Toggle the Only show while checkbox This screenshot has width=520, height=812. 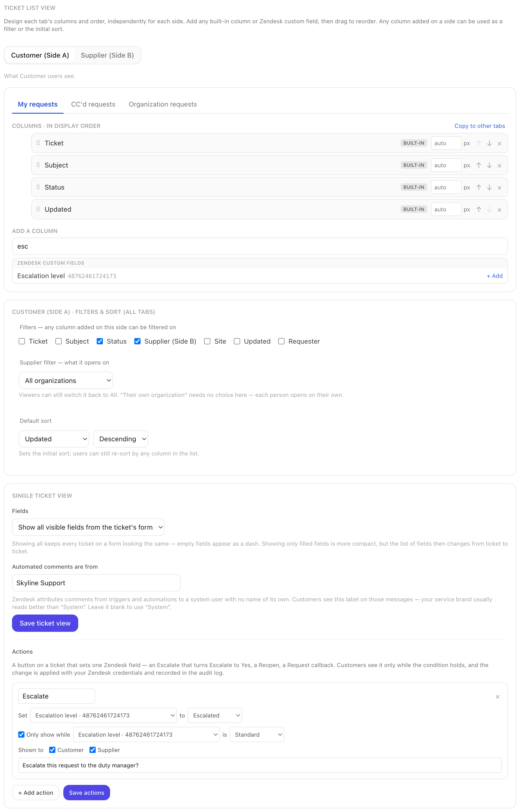pyautogui.click(x=21, y=734)
